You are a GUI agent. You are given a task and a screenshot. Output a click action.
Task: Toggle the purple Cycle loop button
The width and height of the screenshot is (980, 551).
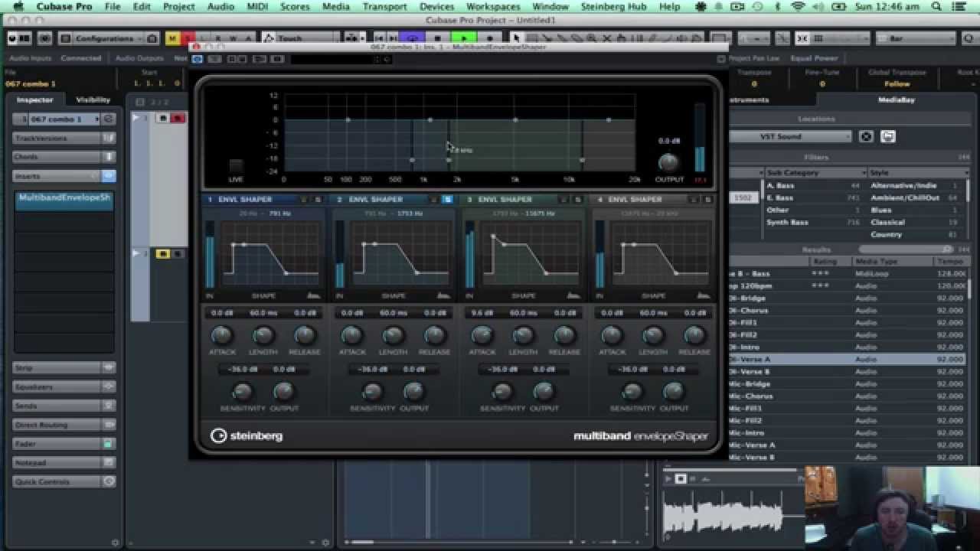click(413, 38)
